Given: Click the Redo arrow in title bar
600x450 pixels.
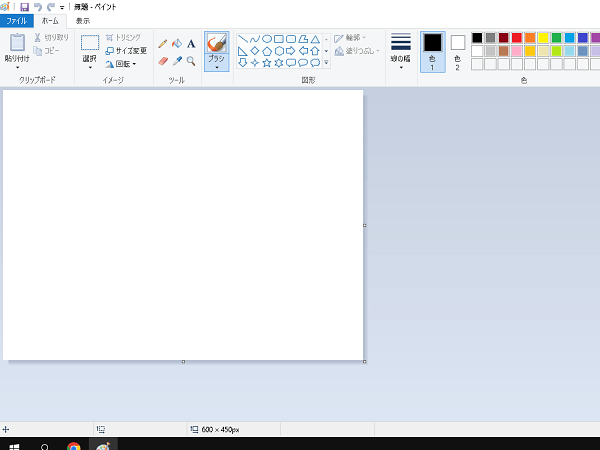Looking at the screenshot, I should tap(51, 7).
